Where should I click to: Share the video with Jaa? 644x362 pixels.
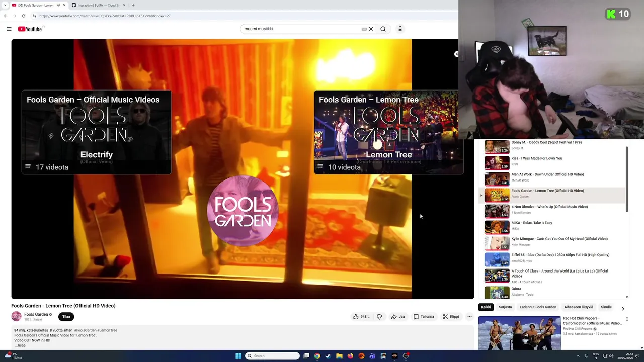pos(398,316)
